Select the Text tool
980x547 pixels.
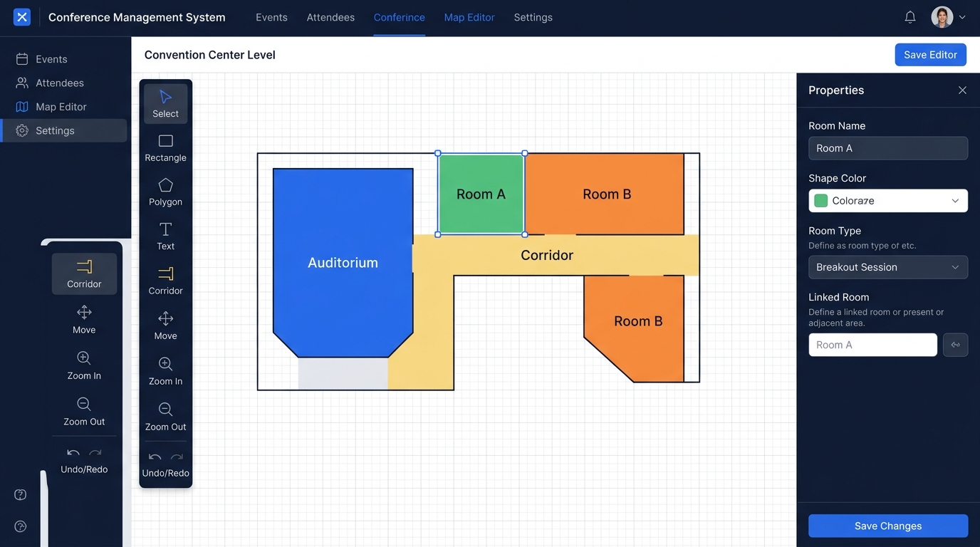(x=165, y=236)
